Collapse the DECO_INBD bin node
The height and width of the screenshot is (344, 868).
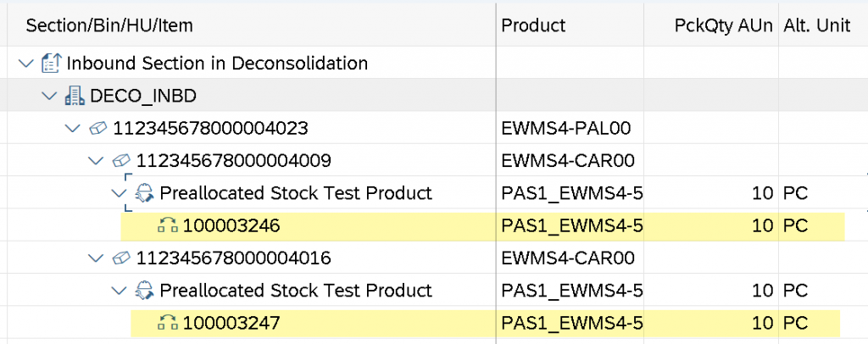coord(49,96)
